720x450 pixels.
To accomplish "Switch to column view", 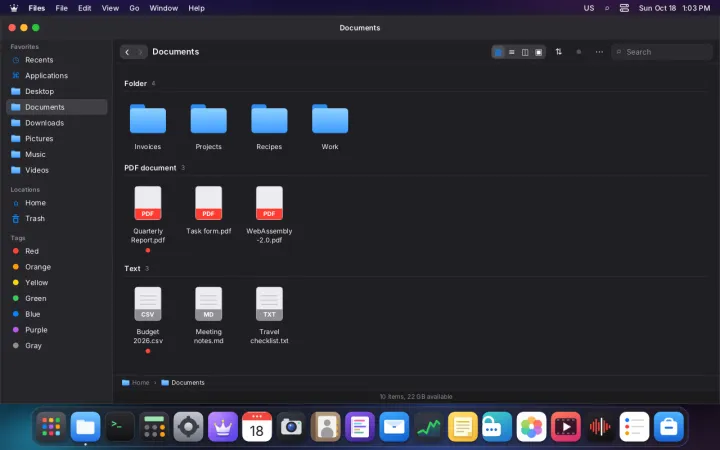I will 525,52.
